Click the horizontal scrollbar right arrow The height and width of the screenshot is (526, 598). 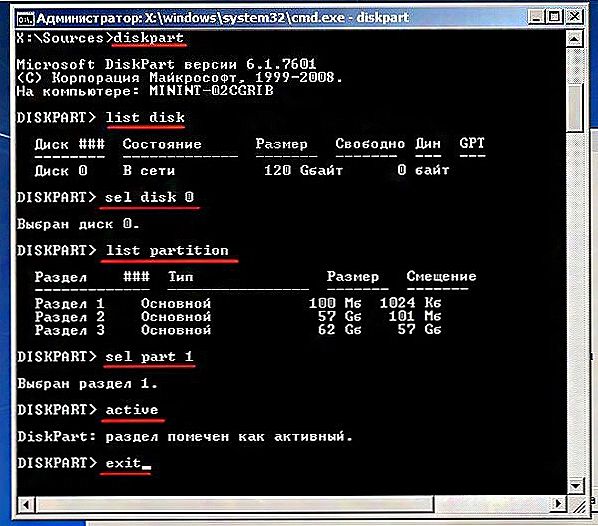[x=558, y=505]
